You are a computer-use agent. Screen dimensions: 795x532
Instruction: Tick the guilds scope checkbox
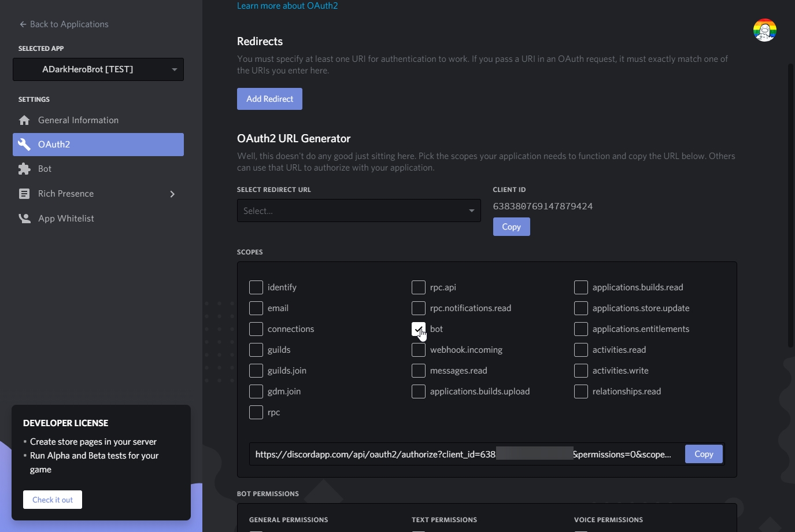pyautogui.click(x=256, y=350)
